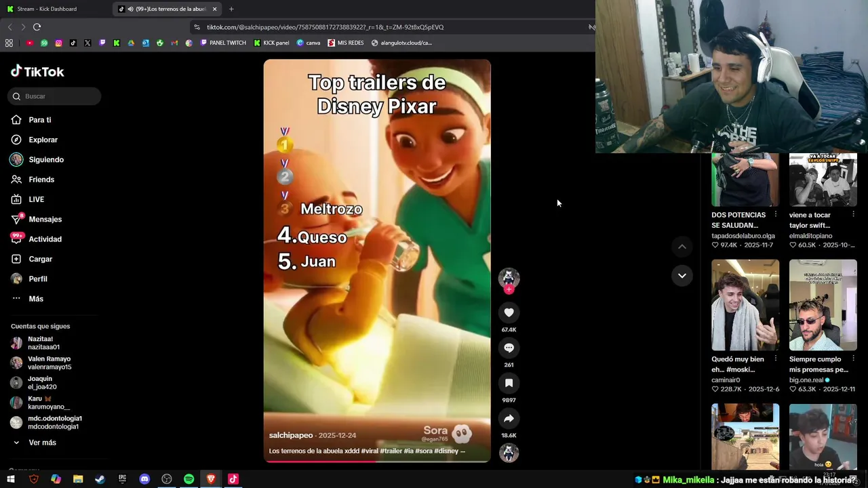This screenshot has width=868, height=488.
Task: Go back in browser history
Action: 9,27
